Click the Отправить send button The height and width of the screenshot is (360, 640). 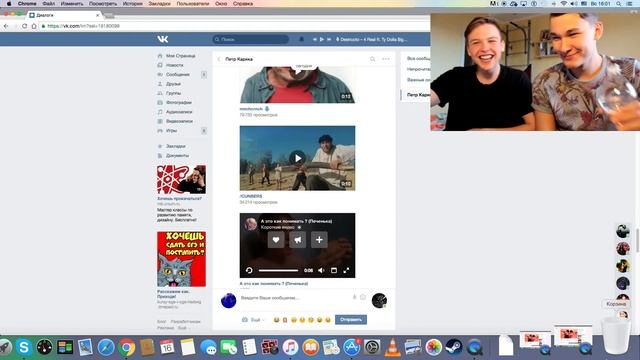[x=351, y=320]
